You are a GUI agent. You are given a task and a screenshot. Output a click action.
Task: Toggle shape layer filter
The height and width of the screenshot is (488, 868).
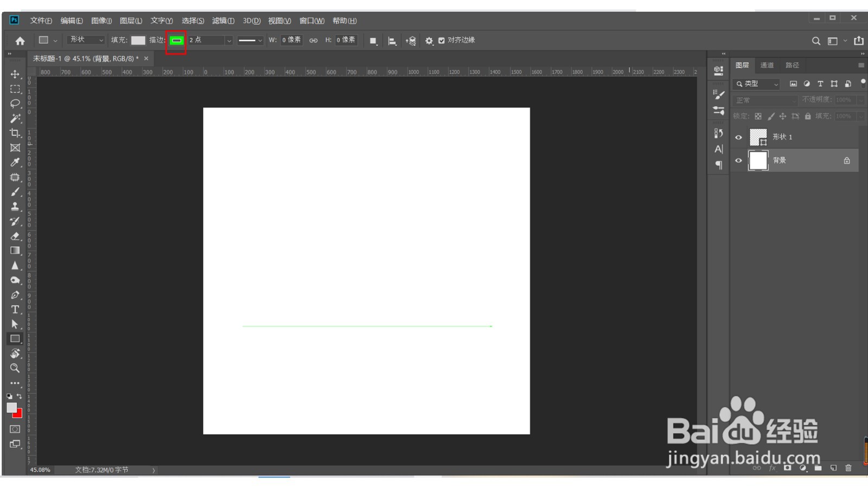coord(834,84)
